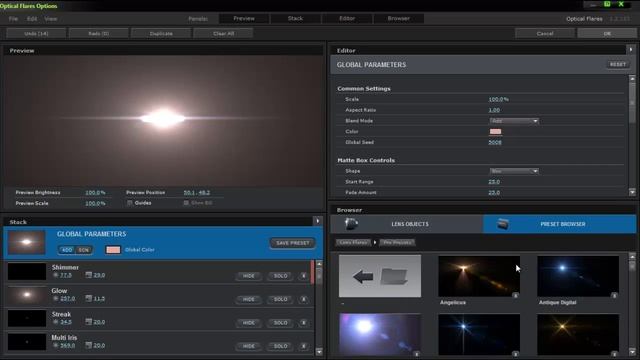
Task: Click the brightness icon in Multi Iris row
Action: coord(56,345)
